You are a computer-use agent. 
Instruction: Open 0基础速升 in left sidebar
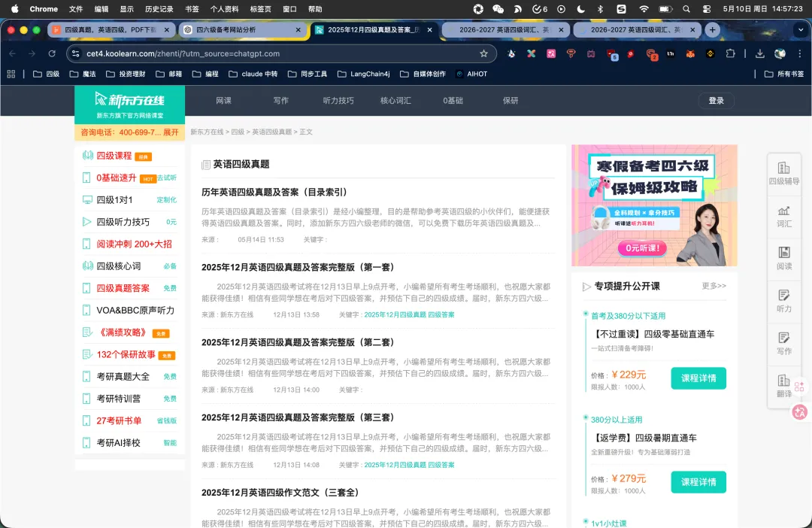tap(116, 178)
